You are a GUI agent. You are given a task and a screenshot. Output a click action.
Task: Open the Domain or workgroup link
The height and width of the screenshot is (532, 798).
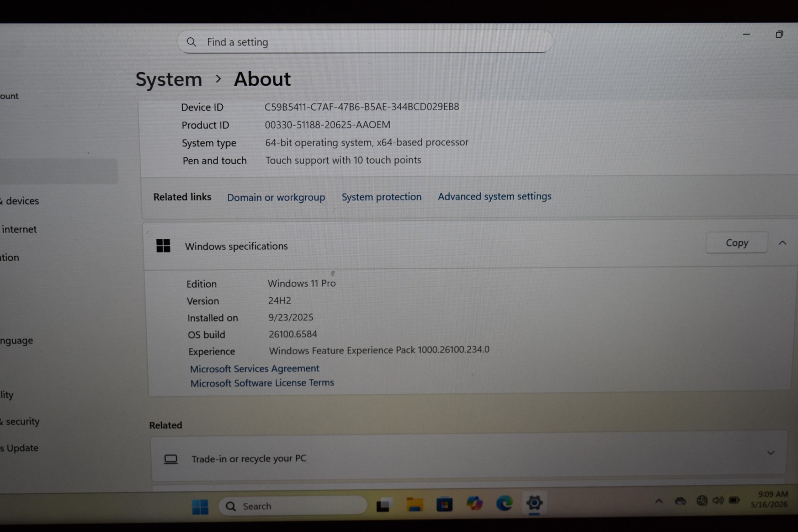coord(276,197)
